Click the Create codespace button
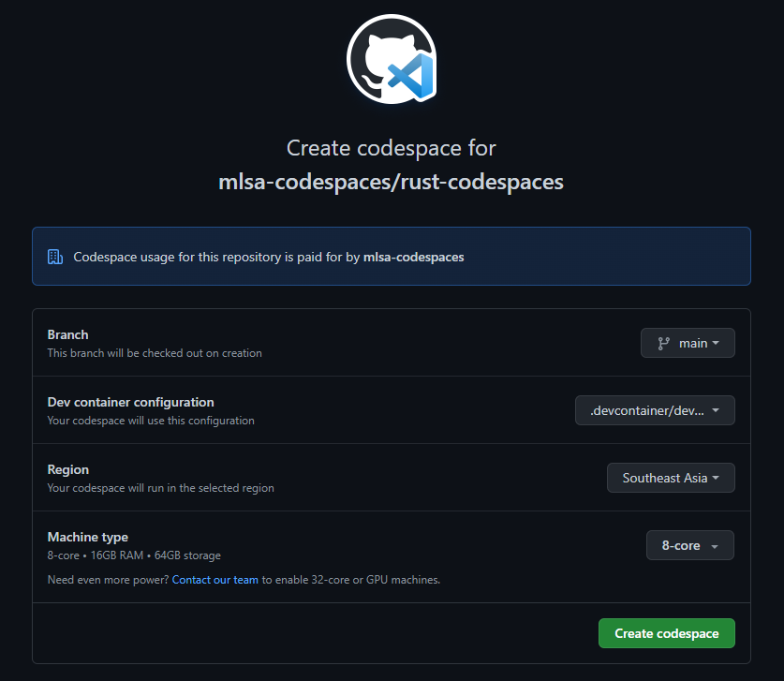784x681 pixels. pyautogui.click(x=667, y=633)
